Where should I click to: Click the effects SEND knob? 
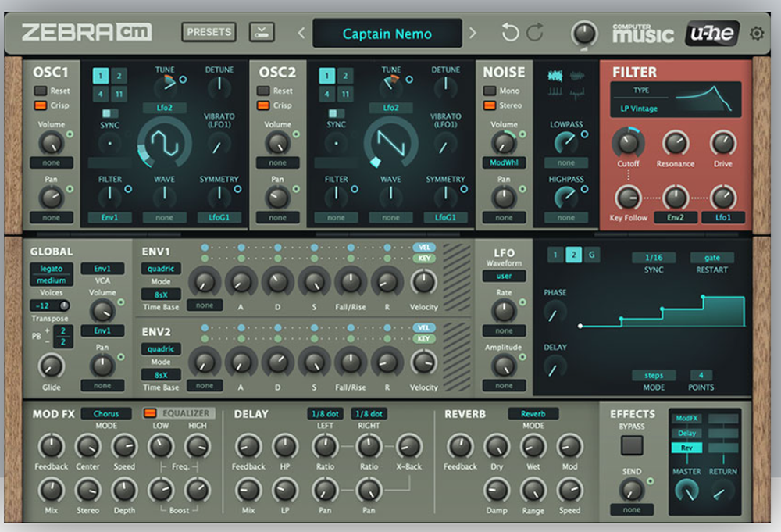coord(631,490)
